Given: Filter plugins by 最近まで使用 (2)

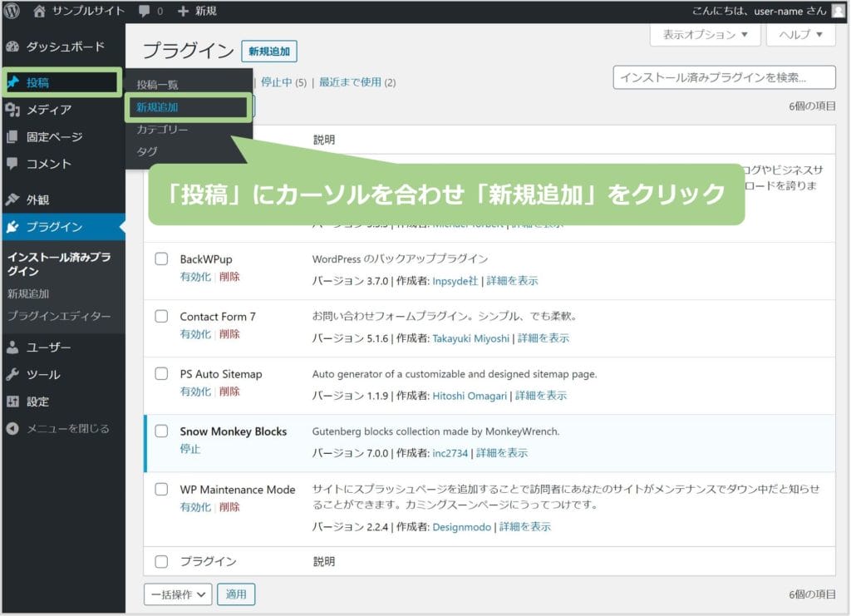Looking at the screenshot, I should click(357, 82).
